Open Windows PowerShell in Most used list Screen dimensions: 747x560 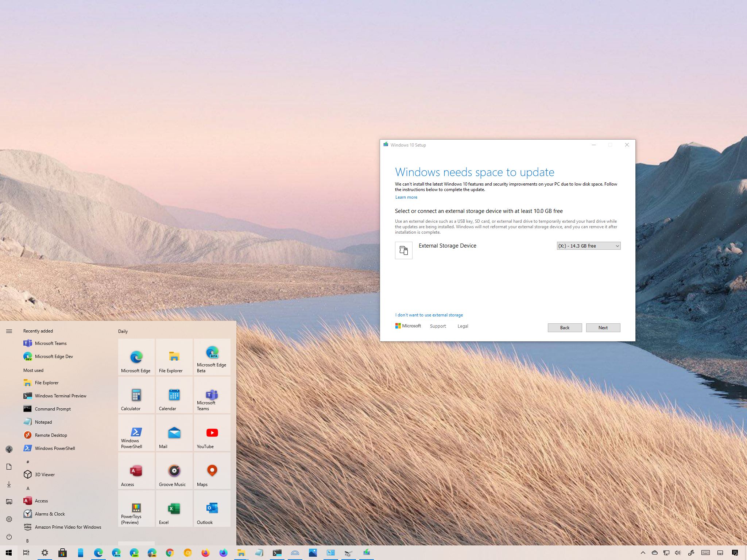pyautogui.click(x=66, y=448)
